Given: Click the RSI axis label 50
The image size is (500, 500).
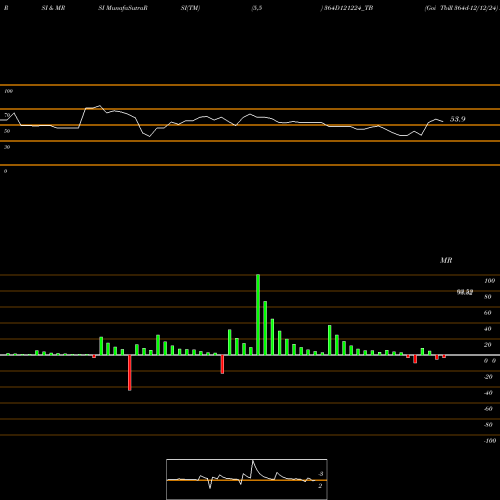Looking at the screenshot, I should point(7,131).
